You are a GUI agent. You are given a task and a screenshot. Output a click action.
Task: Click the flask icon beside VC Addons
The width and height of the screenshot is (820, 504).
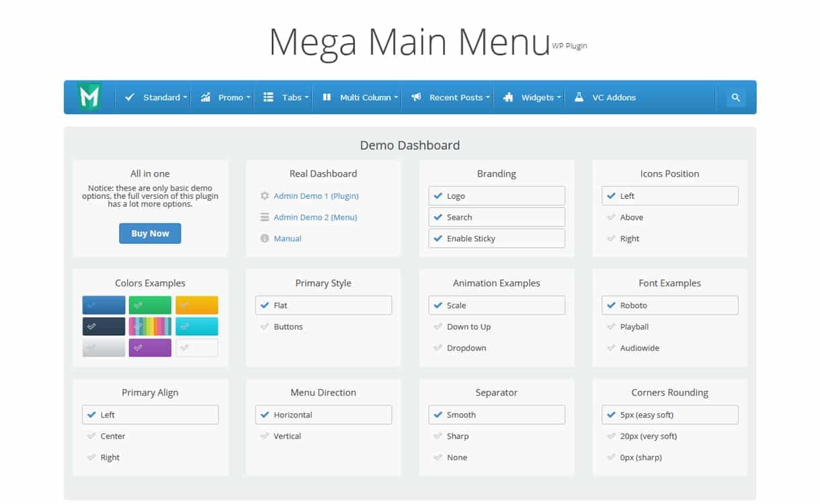coord(579,97)
